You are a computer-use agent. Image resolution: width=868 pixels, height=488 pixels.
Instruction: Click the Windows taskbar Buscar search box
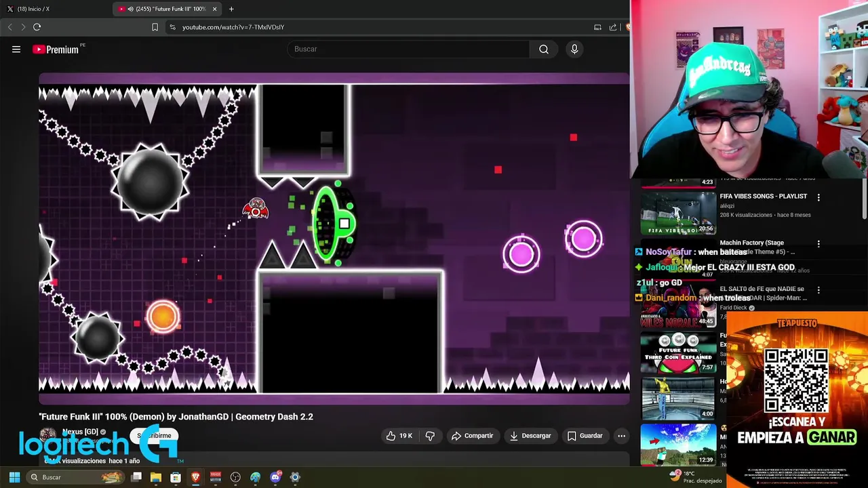(76, 477)
